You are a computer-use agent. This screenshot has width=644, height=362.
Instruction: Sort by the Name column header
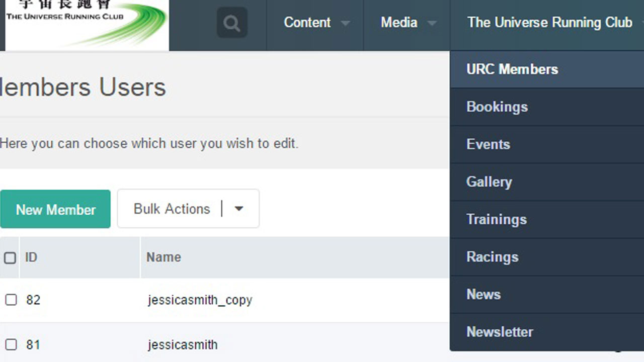(164, 257)
